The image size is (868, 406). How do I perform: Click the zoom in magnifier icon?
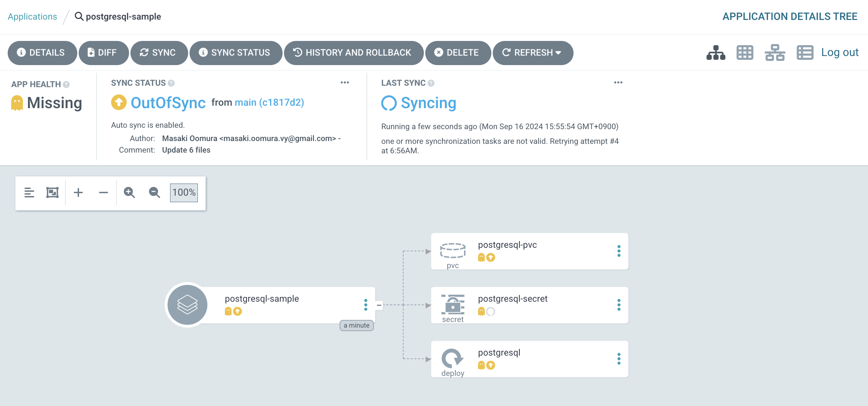[x=129, y=192]
